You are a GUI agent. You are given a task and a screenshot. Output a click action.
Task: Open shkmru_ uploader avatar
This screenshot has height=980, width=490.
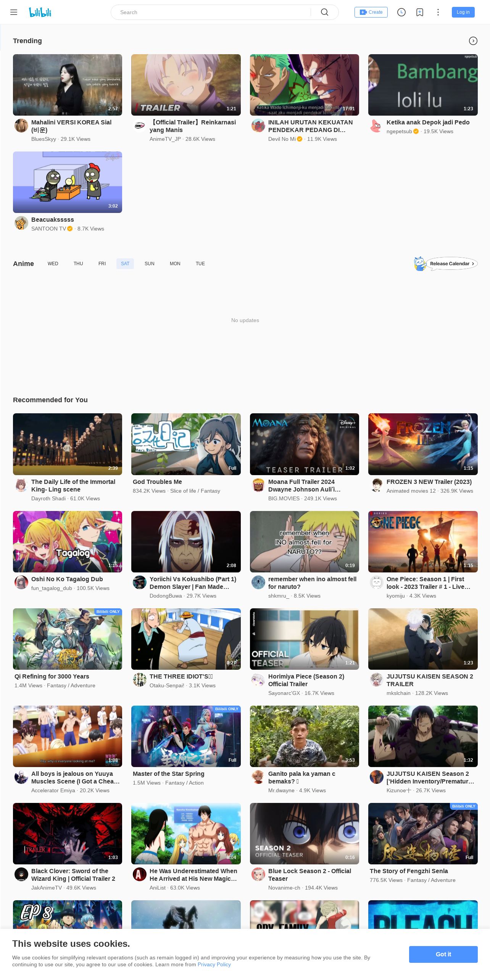point(258,582)
